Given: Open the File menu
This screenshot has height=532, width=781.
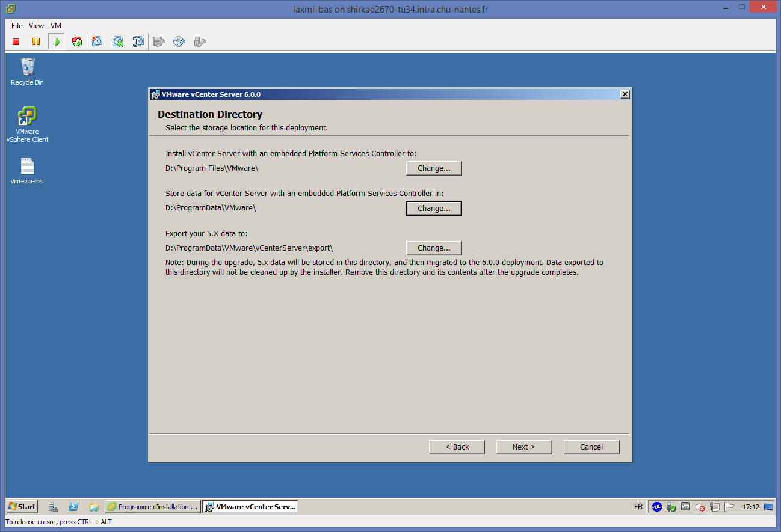Looking at the screenshot, I should [x=17, y=26].
